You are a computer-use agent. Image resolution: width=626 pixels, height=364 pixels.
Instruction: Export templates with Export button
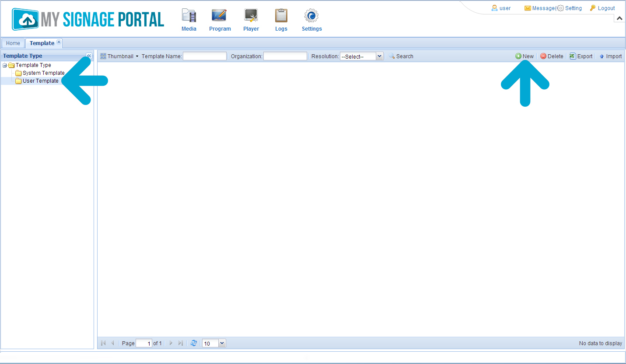pos(581,56)
